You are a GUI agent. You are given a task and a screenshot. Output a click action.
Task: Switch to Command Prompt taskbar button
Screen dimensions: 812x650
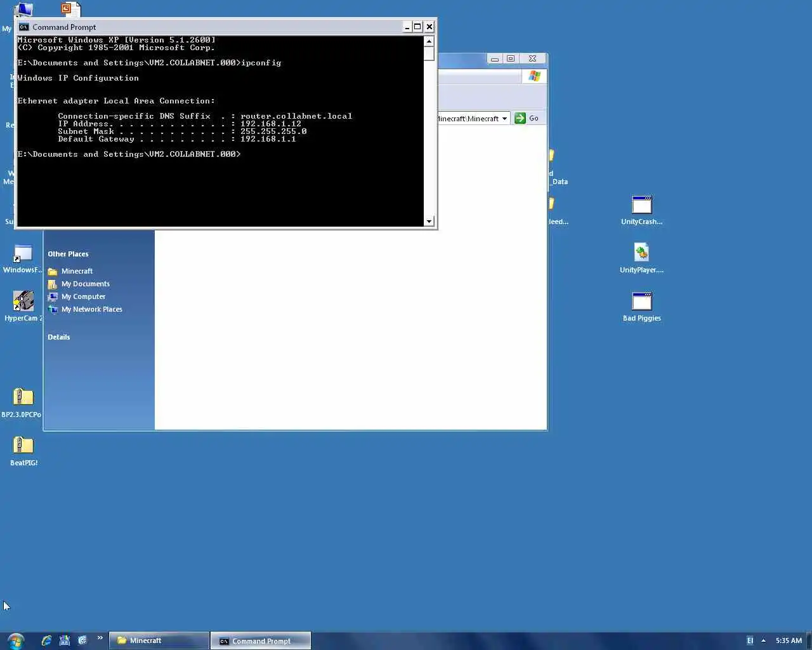260,641
